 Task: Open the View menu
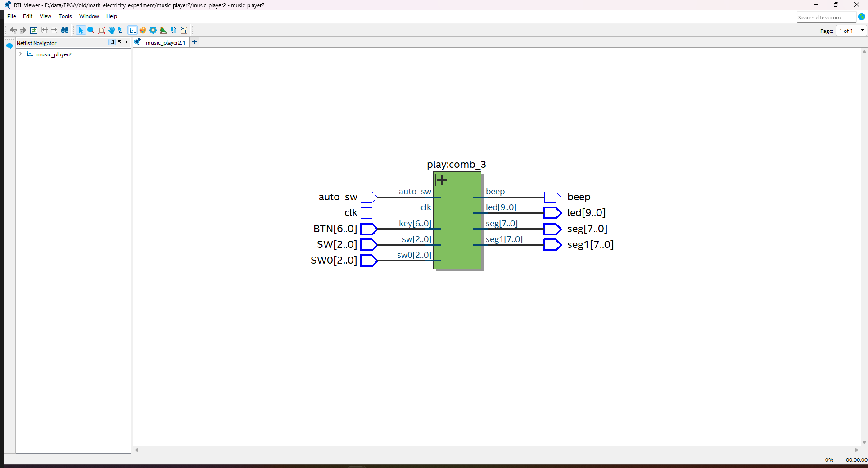pyautogui.click(x=45, y=16)
